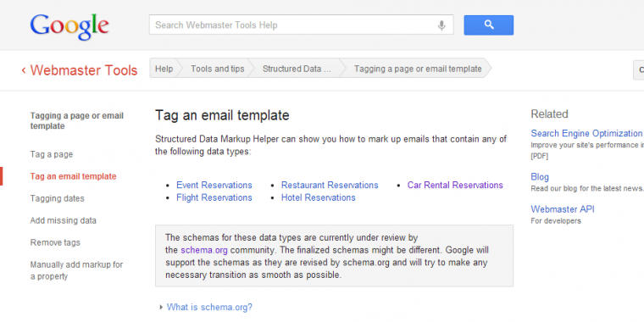
Task: Open Add missing data sidebar item
Action: pos(64,220)
